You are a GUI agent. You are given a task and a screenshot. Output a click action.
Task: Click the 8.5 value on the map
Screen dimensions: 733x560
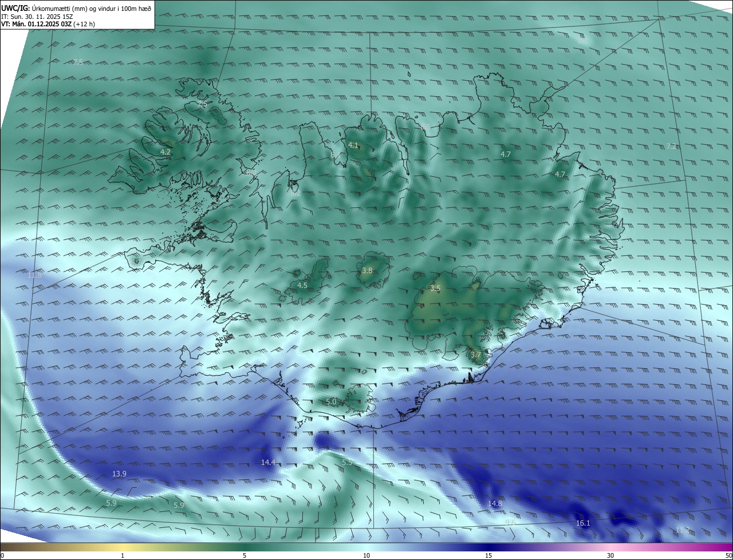[x=425, y=127]
